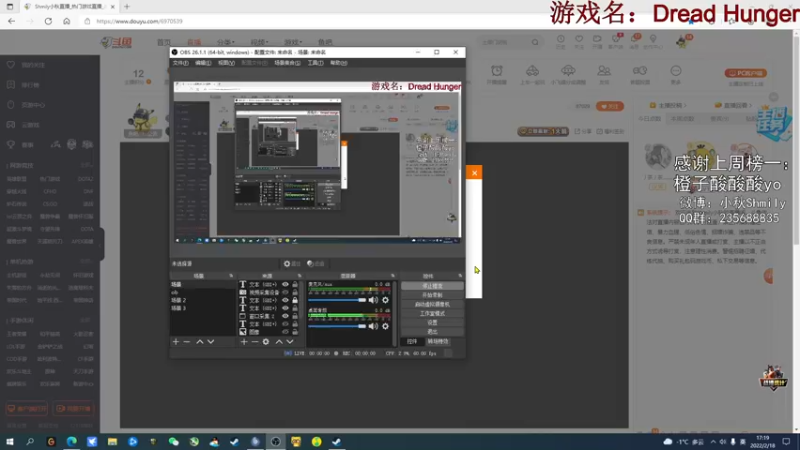This screenshot has width=800, height=450.
Task: Pop out the audio mixer dock panel
Action: pos(392,276)
